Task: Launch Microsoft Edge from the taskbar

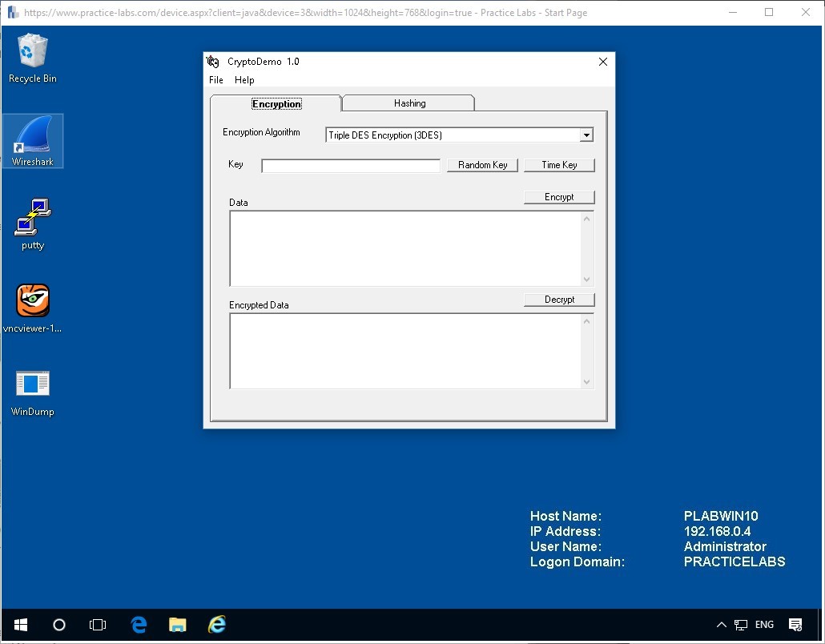Action: (138, 625)
